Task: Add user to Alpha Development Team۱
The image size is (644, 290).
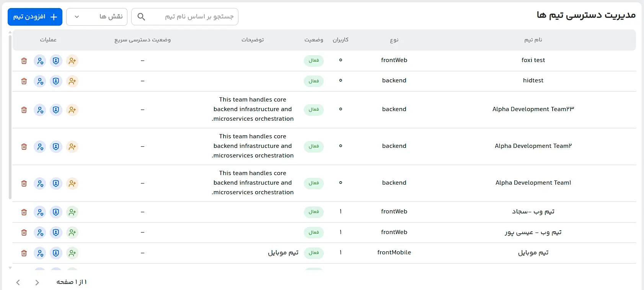Action: pyautogui.click(x=72, y=184)
